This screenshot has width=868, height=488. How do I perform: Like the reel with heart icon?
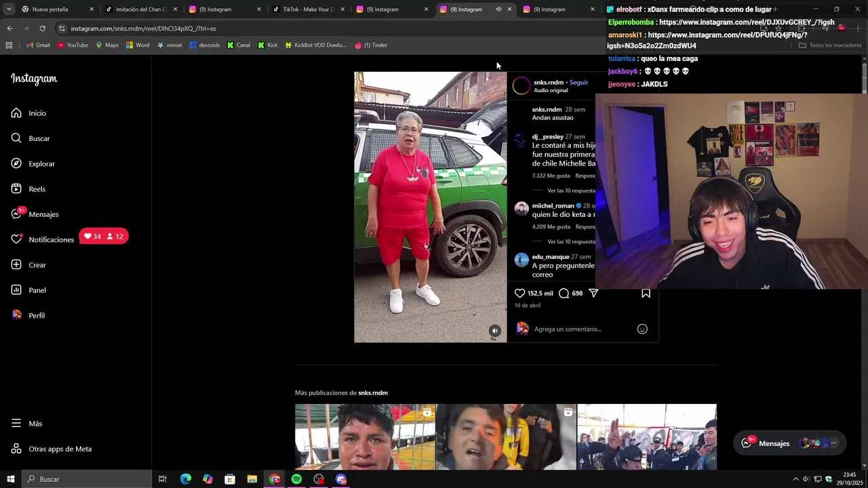[519, 293]
